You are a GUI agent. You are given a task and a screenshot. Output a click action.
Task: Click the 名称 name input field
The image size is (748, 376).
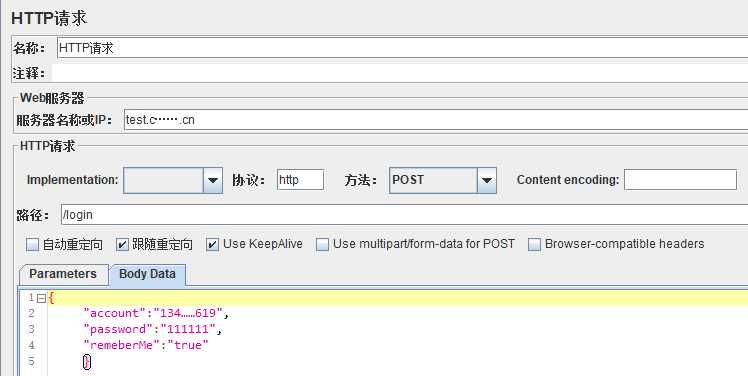tap(402, 48)
